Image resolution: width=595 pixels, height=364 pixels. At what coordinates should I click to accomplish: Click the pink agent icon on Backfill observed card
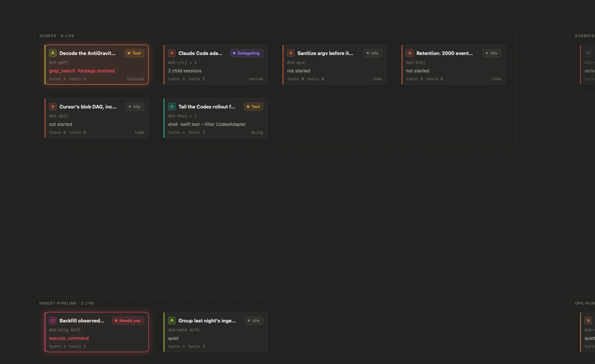[x=53, y=321]
